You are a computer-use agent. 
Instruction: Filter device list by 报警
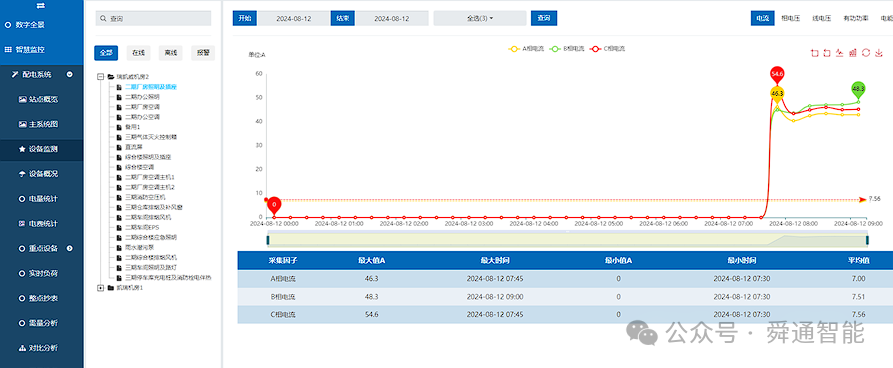pyautogui.click(x=203, y=53)
